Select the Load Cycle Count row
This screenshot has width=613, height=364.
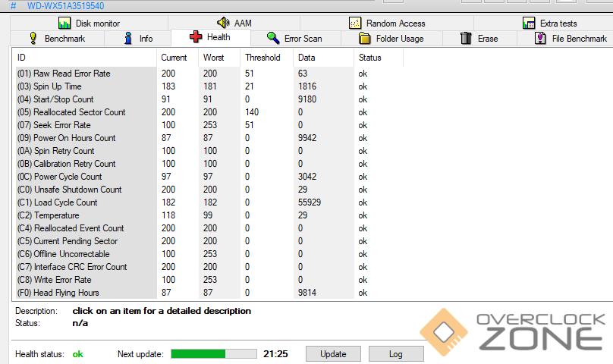click(209, 202)
